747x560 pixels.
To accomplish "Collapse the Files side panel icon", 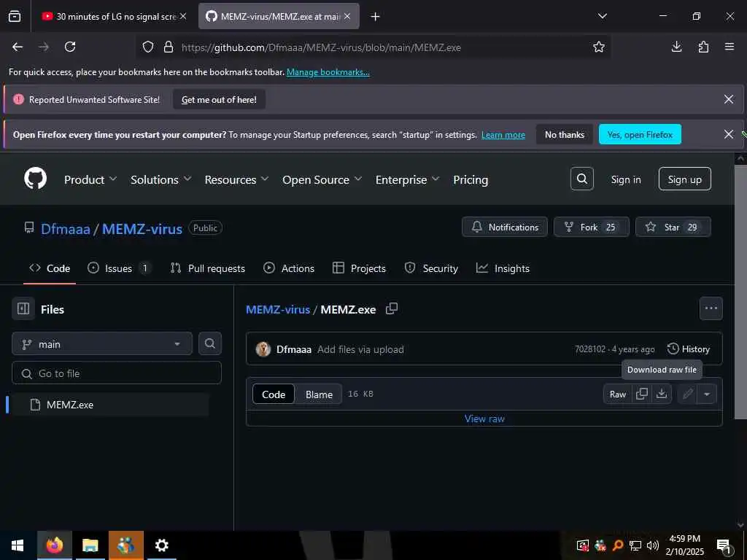I will [x=23, y=308].
